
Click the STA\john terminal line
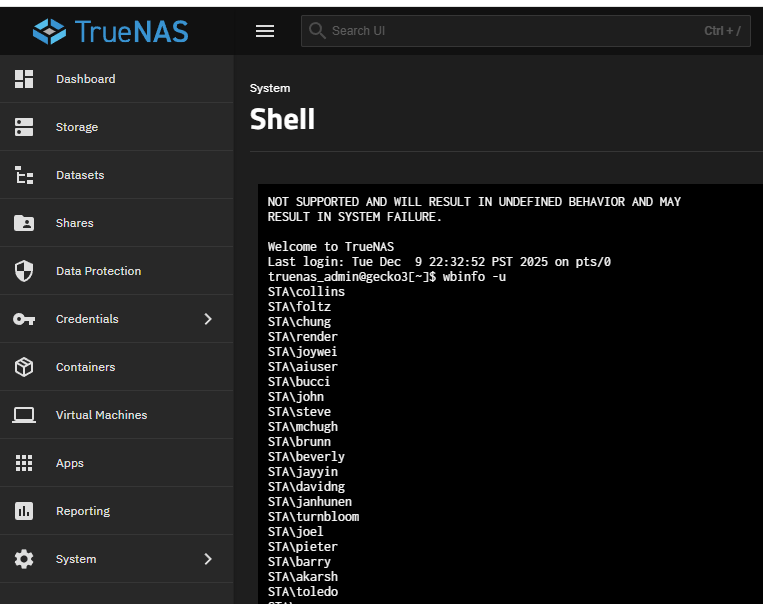296,397
